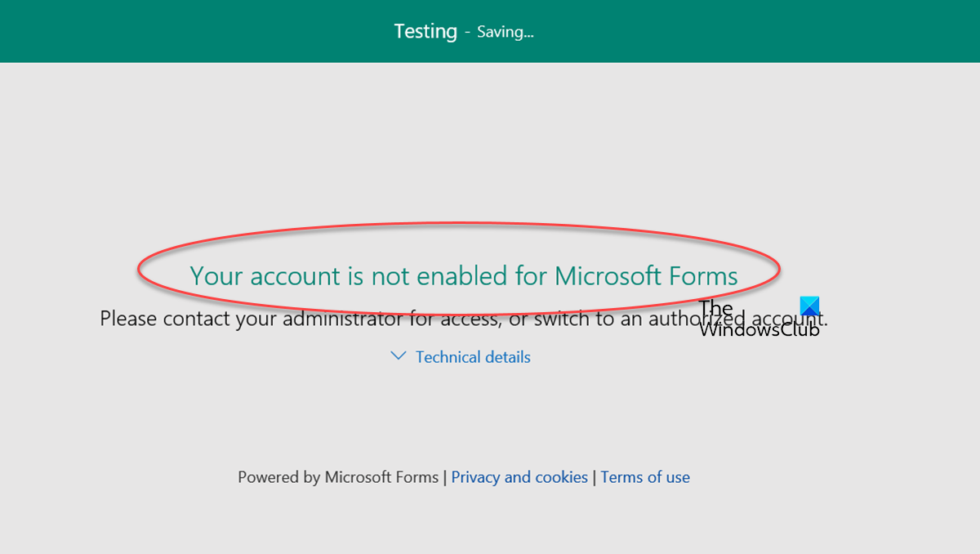Click the 'Your account is not enabled' heading
The image size is (980, 554).
pos(464,275)
